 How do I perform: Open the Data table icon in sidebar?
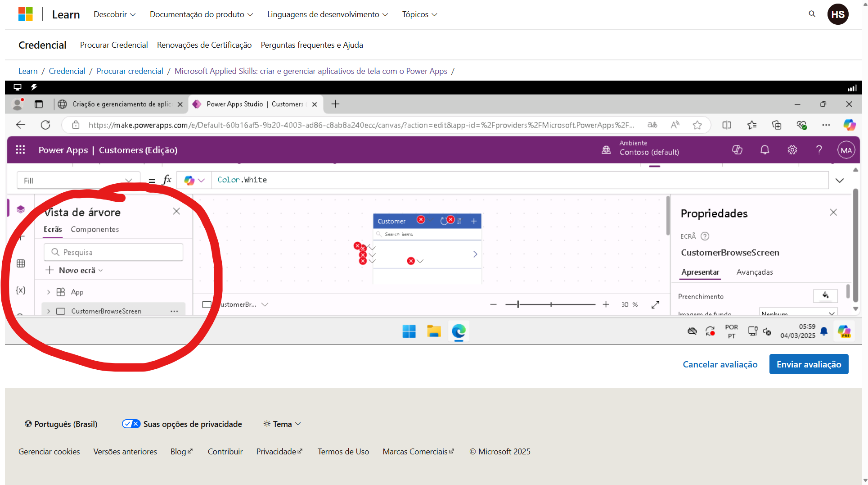21,264
